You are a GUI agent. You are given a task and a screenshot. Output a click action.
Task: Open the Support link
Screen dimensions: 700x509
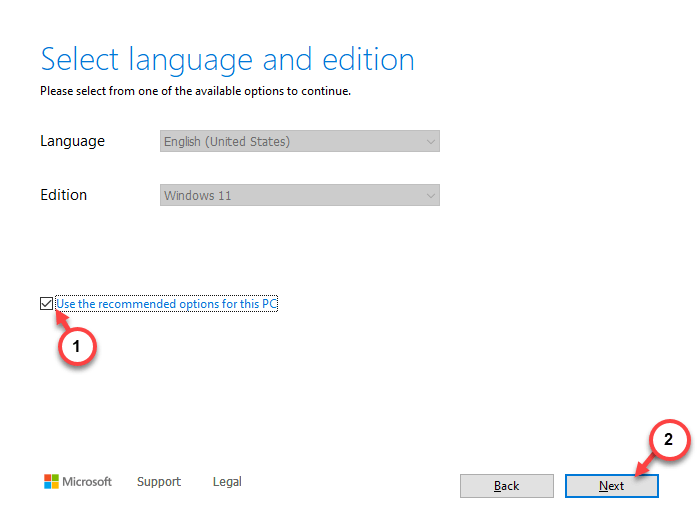(x=159, y=481)
